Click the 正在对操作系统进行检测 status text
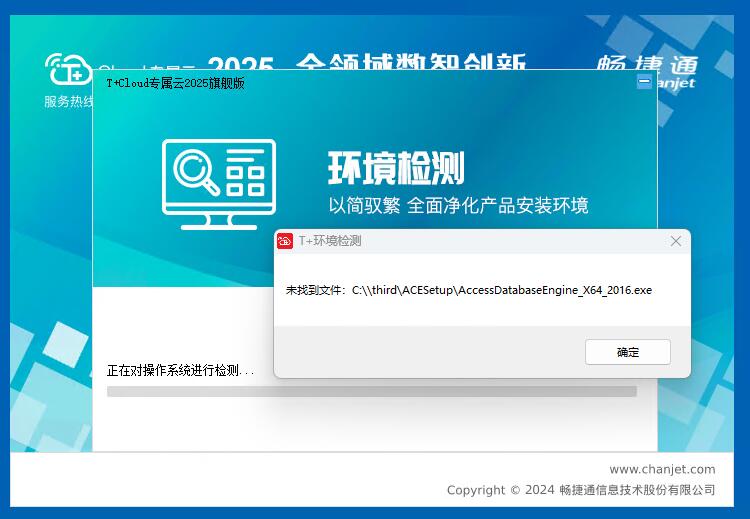The height and width of the screenshot is (519, 750). [180, 370]
